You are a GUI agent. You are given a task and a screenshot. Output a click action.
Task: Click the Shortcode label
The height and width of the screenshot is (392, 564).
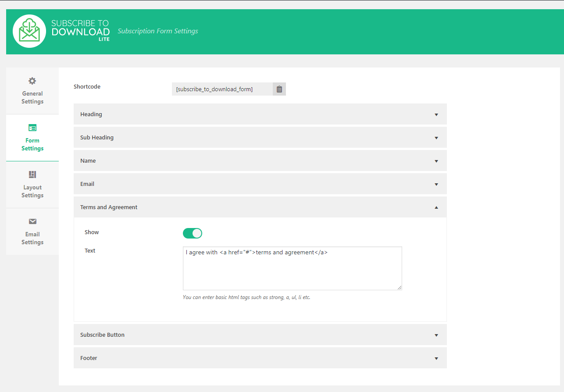coord(87,86)
